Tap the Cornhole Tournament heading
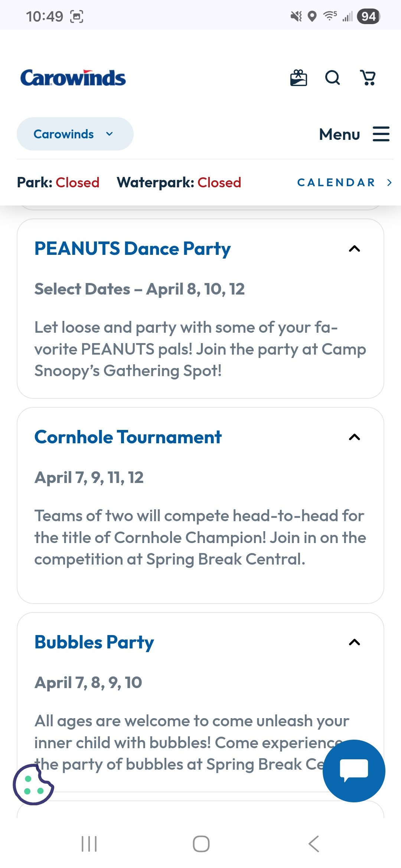401x868 pixels. click(128, 437)
